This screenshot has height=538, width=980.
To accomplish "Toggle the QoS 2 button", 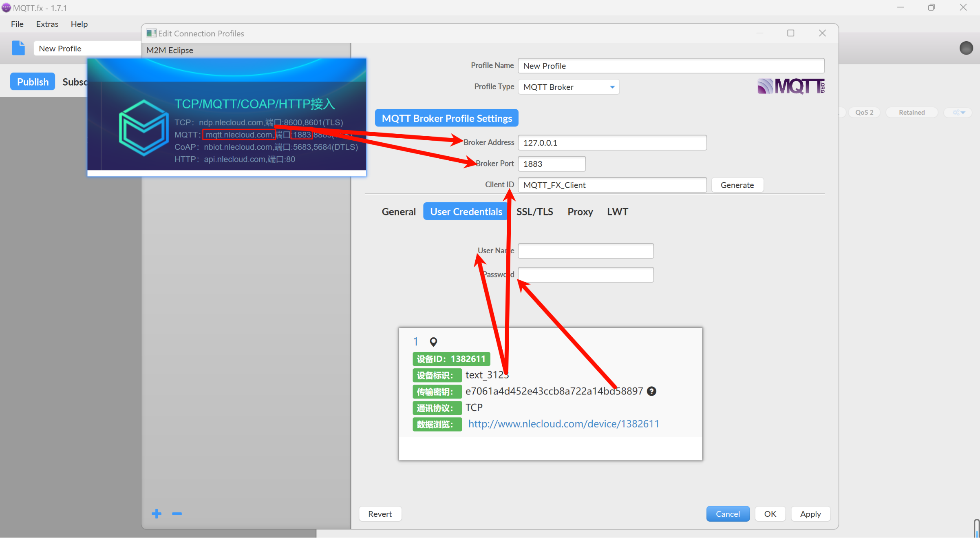I will pos(864,113).
